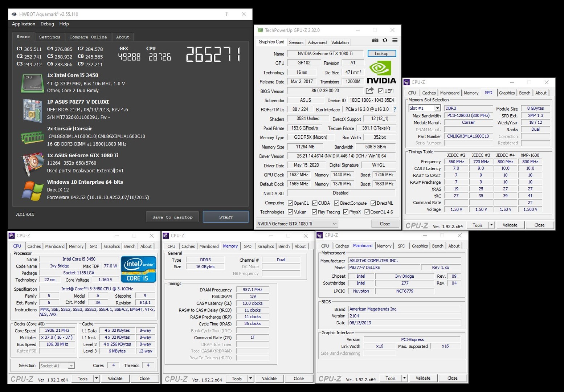This screenshot has height=392, width=564.
Task: Open GPU selection dropdown in GPU-Z
Action: click(297, 224)
